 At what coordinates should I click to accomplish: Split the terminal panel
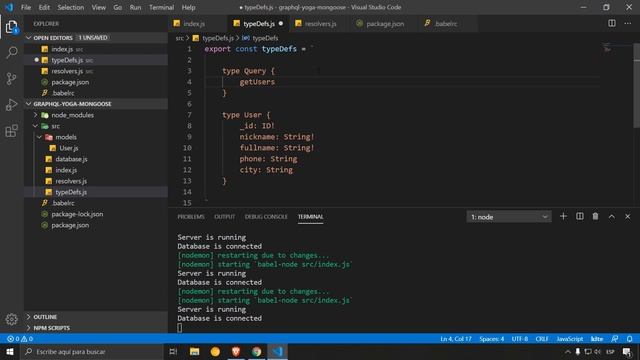[x=580, y=216]
